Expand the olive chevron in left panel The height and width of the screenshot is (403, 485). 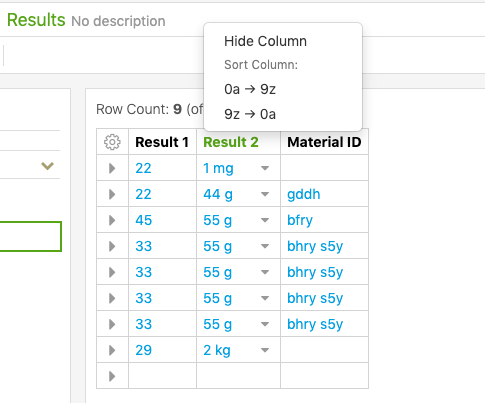[47, 166]
